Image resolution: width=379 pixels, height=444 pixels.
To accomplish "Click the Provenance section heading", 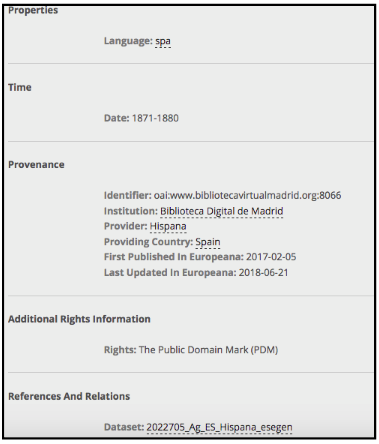I will (36, 165).
